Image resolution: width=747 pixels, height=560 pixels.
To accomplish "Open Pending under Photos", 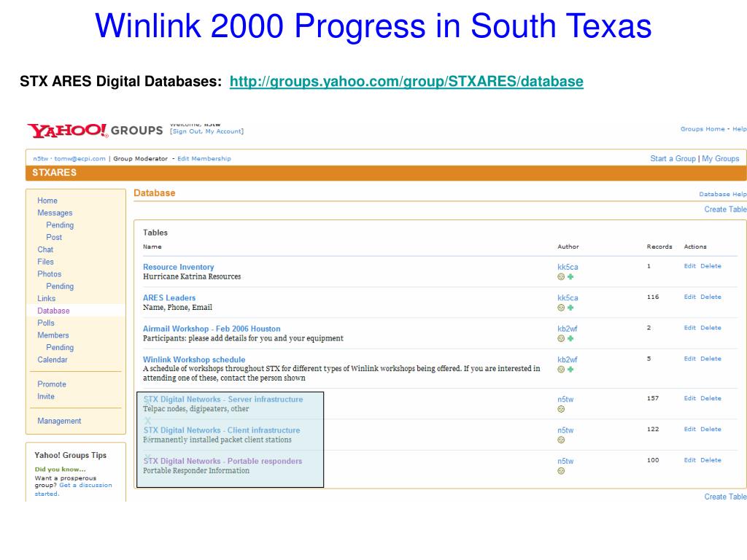I will point(60,286).
